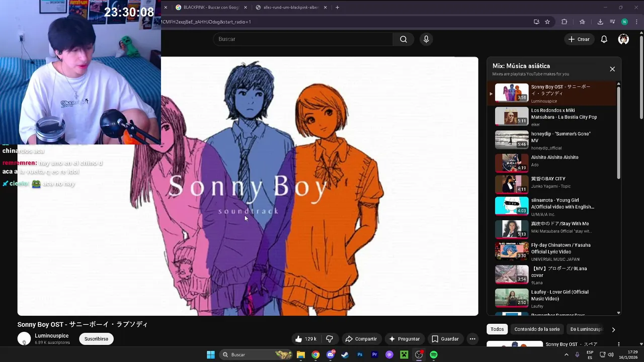644x362 pixels.
Task: Play 黄昏のBAY CITY by Junko Yagami
Action: 551,185
